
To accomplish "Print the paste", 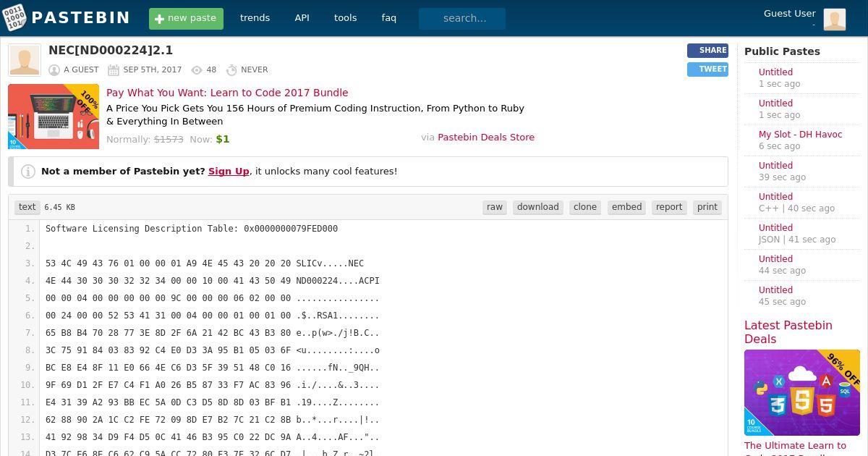I will click(707, 207).
